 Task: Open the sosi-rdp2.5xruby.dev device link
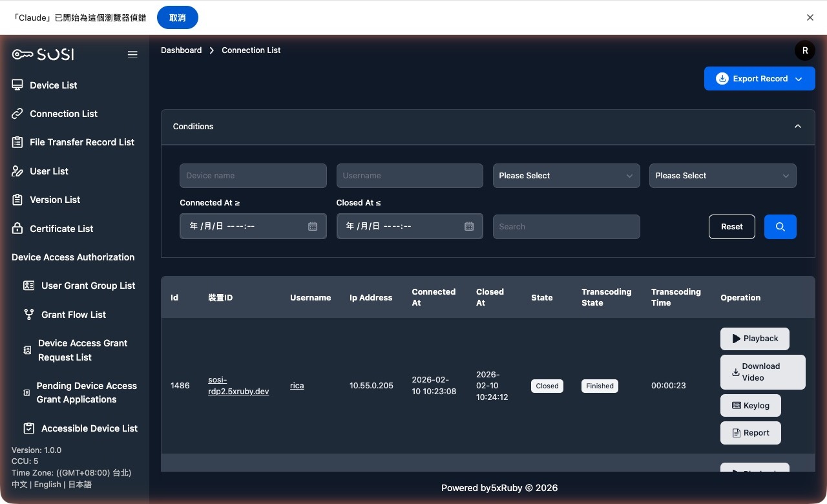[238, 386]
